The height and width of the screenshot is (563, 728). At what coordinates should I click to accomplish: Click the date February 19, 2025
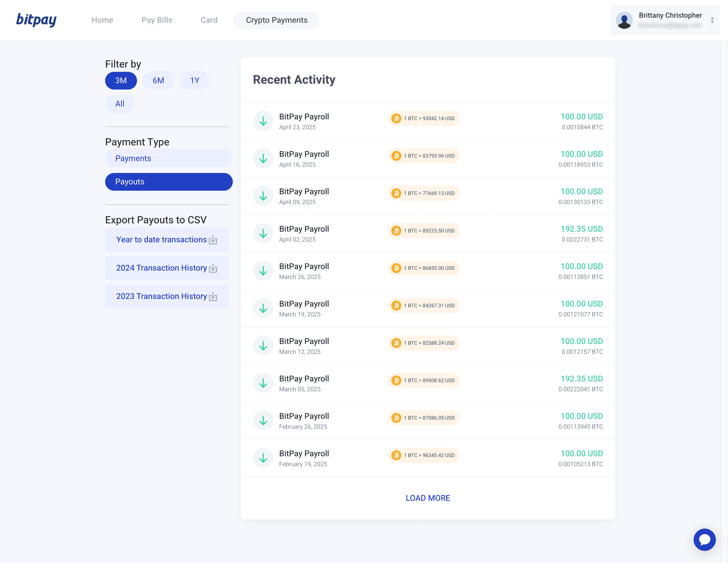[303, 464]
